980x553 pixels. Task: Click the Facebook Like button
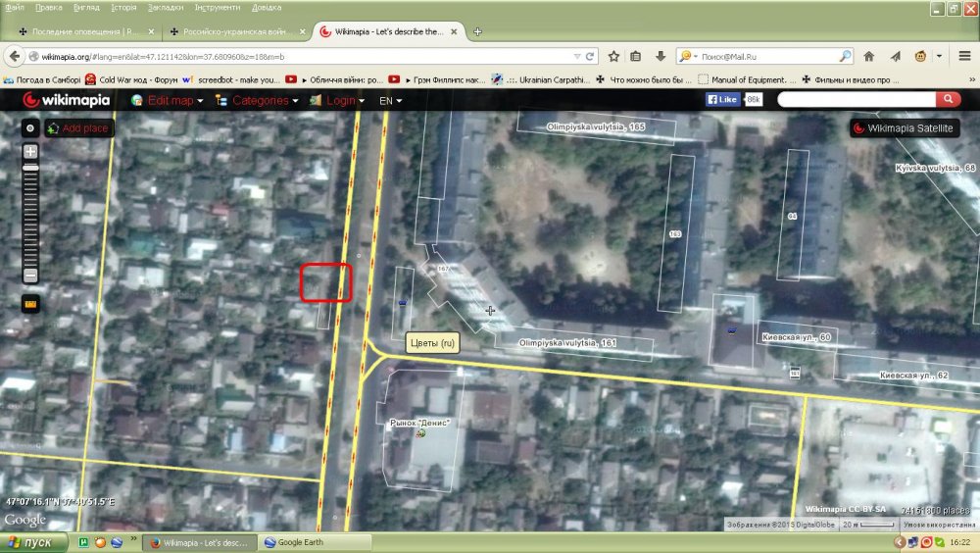[x=723, y=100]
